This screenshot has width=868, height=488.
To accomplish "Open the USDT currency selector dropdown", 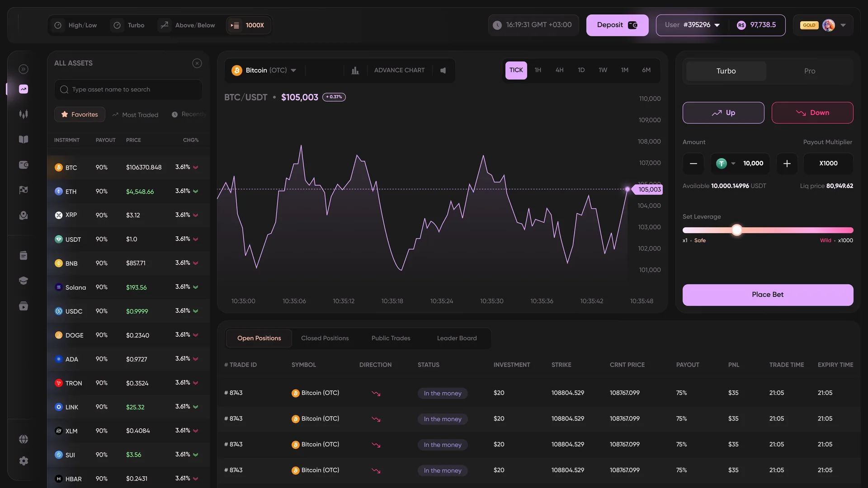I will [x=726, y=164].
